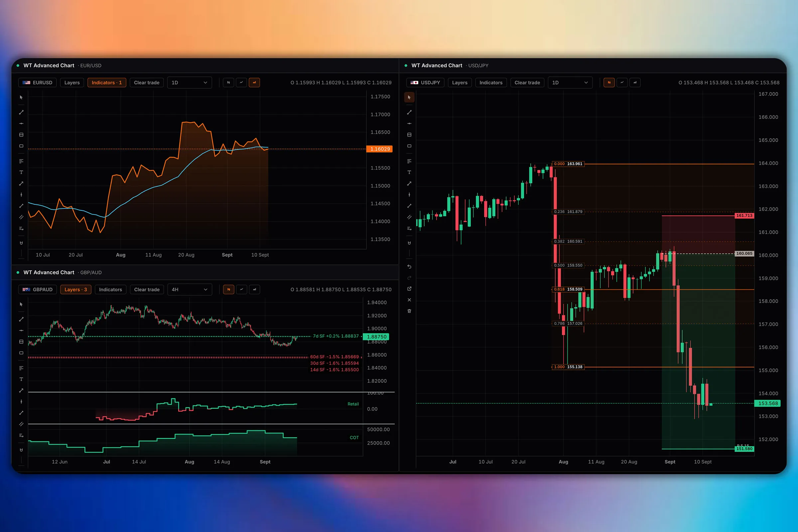The width and height of the screenshot is (798, 532).
Task: Open USDJPY symbol selector
Action: tap(425, 82)
